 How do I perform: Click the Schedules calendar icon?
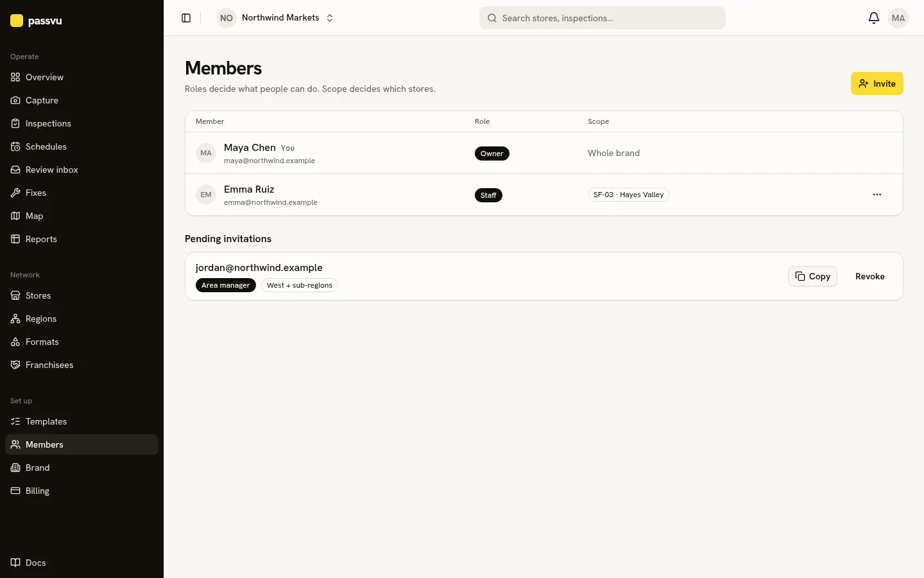coord(15,146)
